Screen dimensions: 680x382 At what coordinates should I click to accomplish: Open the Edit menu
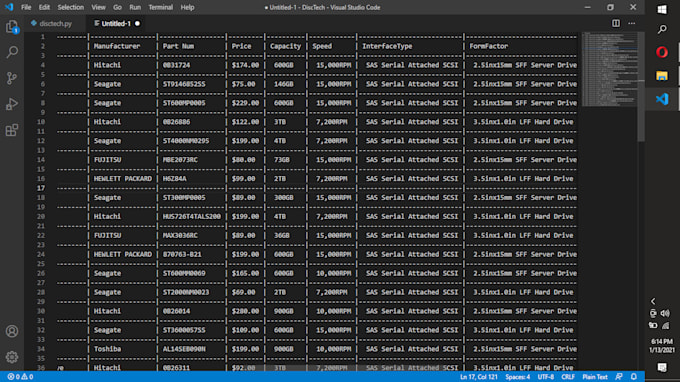(x=44, y=7)
